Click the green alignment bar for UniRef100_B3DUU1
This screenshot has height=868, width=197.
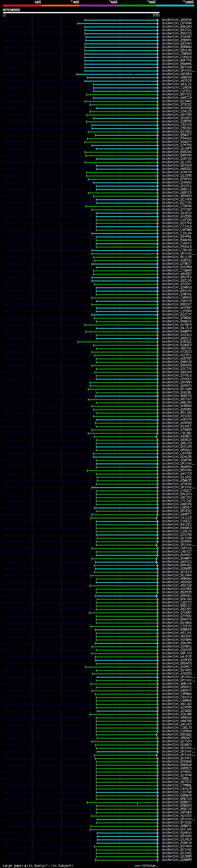click(x=118, y=342)
